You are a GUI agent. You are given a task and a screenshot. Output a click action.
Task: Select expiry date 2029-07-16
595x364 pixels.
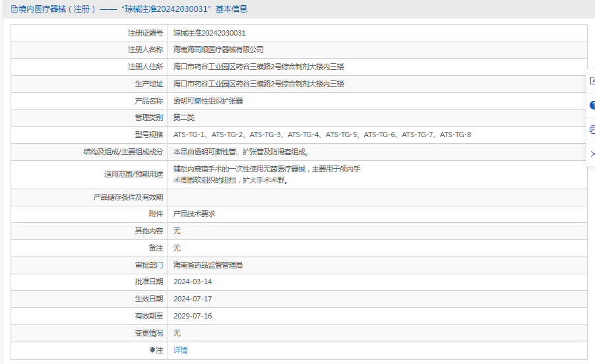coord(193,316)
